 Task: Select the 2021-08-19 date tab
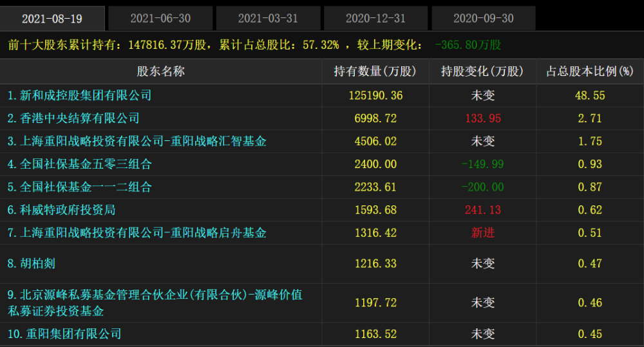(52, 19)
